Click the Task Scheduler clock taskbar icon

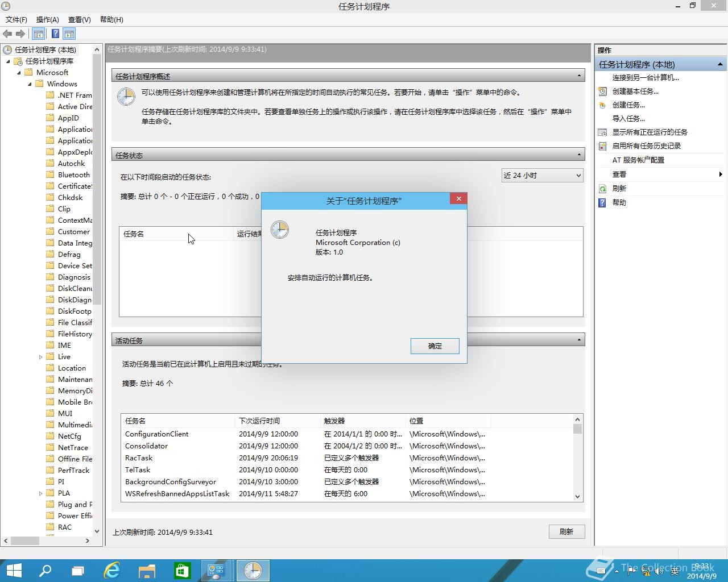(x=253, y=571)
